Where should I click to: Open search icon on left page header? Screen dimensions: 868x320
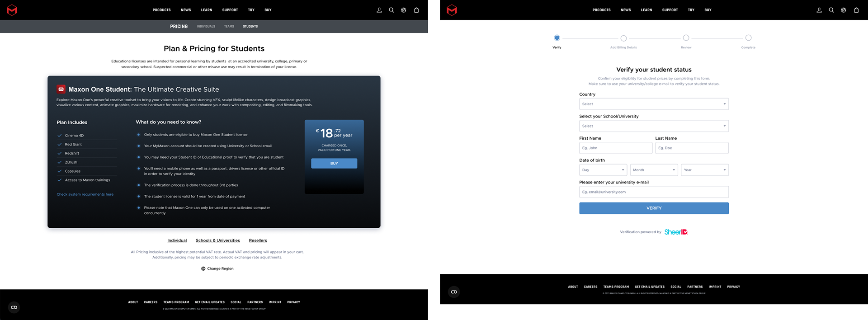tap(392, 10)
